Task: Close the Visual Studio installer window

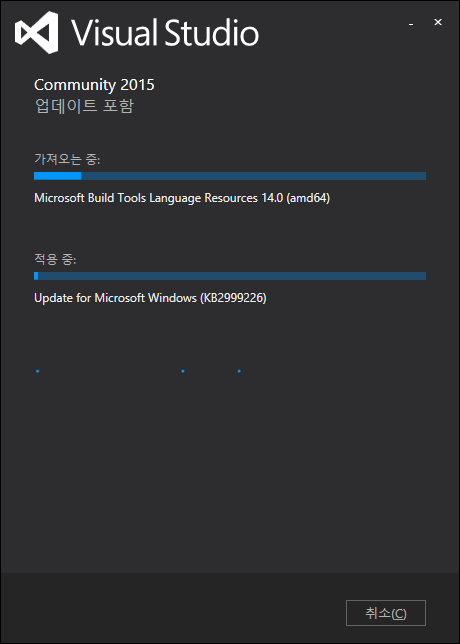Action: coord(438,23)
